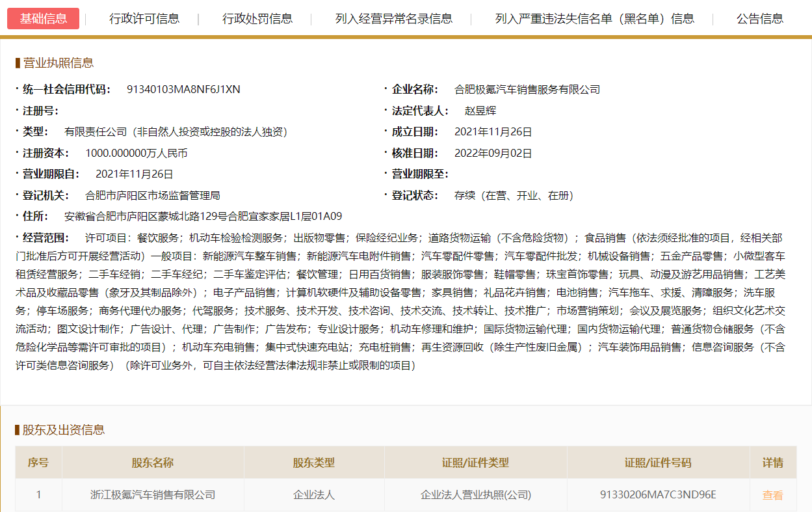This screenshot has width=812, height=512.
Task: Click the 营业期限至 label
Action: tap(420, 174)
